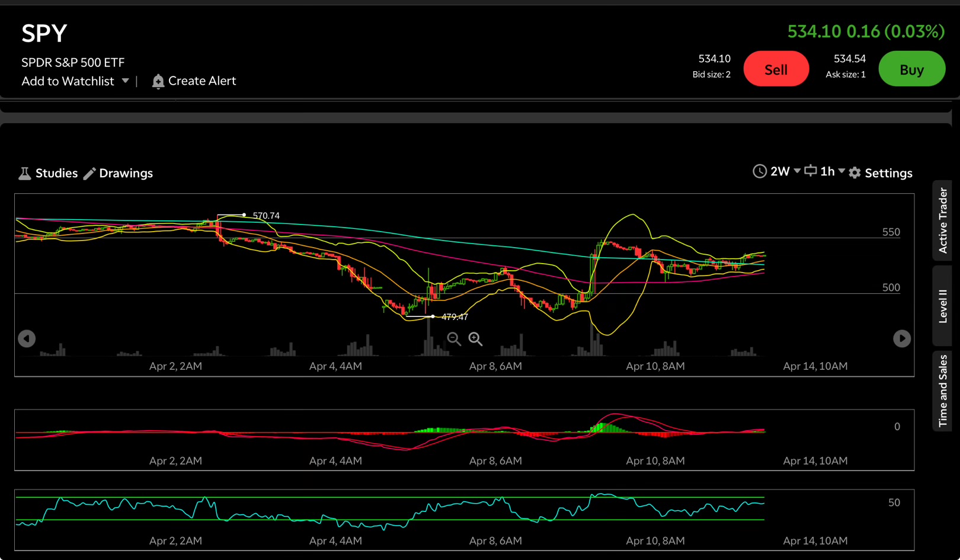Click the Bid size: 2 text
This screenshot has height=560, width=960.
711,74
